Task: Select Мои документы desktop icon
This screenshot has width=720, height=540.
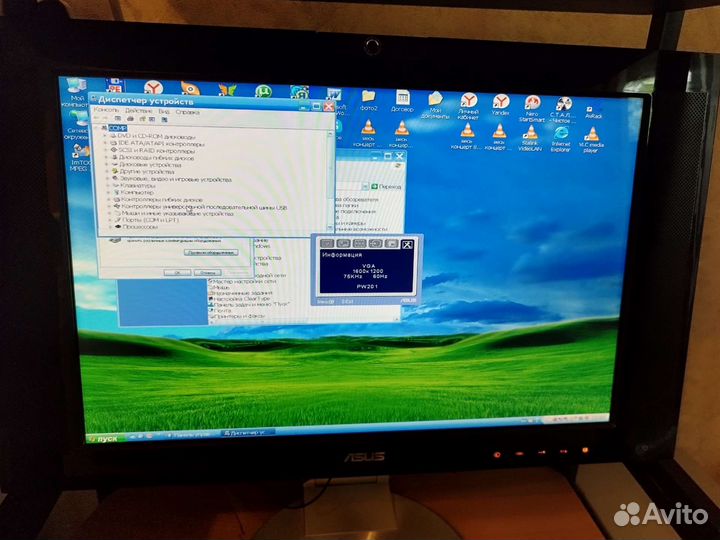Action: pyautogui.click(x=434, y=105)
